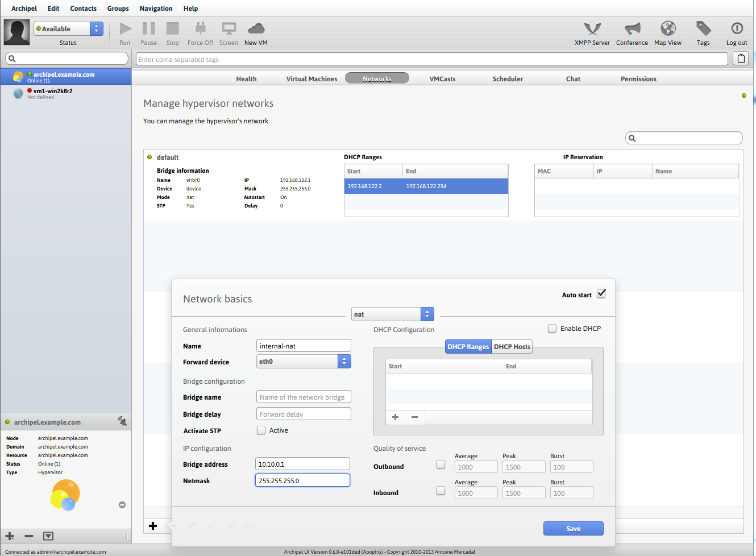Image resolution: width=756 pixels, height=556 pixels.
Task: Enable the Activate STP checkbox
Action: [261, 430]
